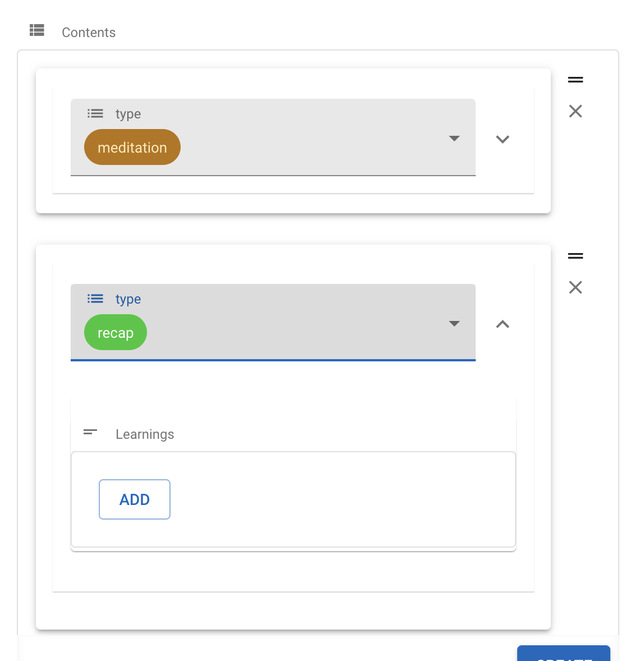The height and width of the screenshot is (661, 644).
Task: Click the Contents heading text
Action: [x=88, y=32]
